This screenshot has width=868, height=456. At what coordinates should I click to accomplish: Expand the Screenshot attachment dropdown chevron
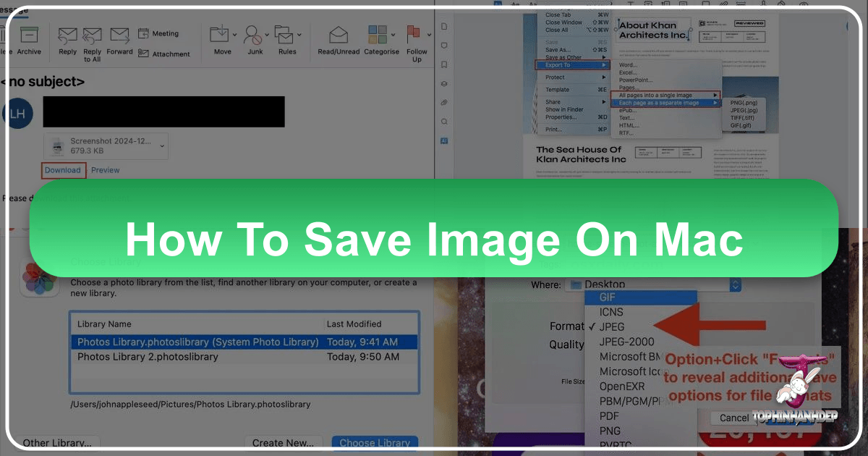click(161, 145)
